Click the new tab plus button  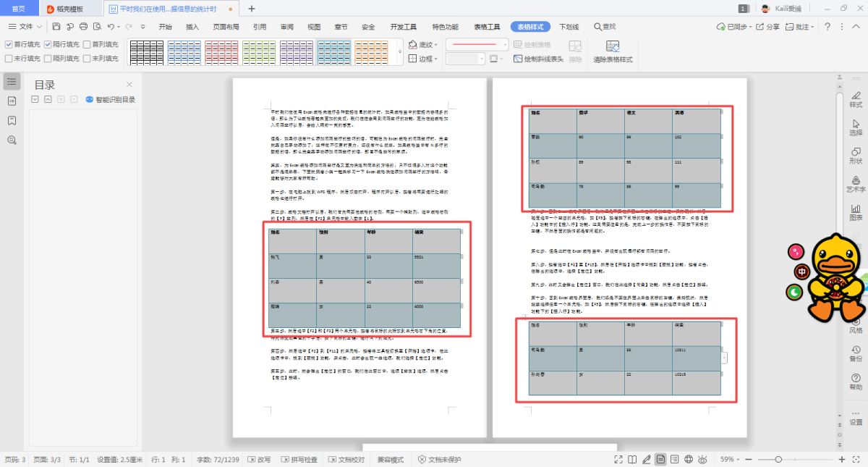pos(252,9)
